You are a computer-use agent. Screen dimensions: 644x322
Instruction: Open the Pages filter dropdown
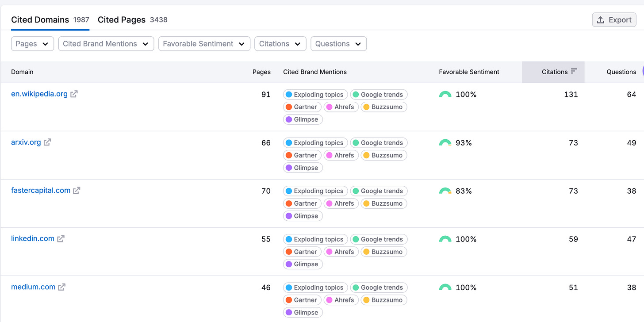pyautogui.click(x=32, y=44)
